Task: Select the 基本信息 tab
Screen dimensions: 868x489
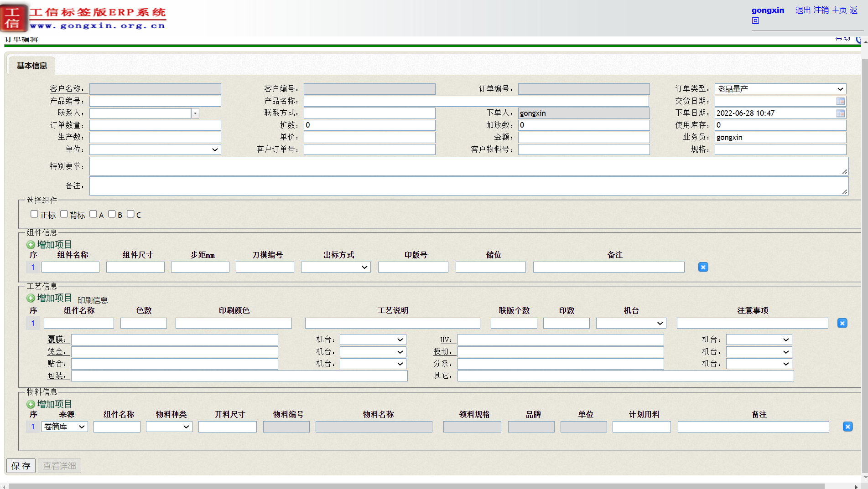Action: (x=31, y=66)
